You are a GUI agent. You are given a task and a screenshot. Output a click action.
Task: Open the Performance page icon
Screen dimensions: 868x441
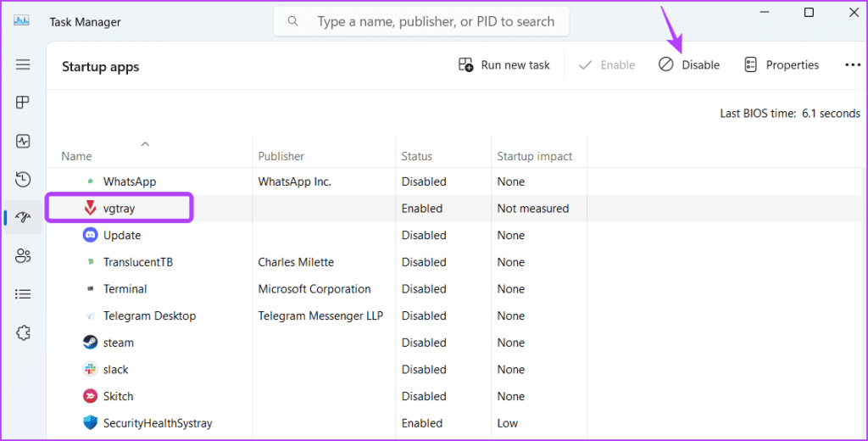coord(23,141)
